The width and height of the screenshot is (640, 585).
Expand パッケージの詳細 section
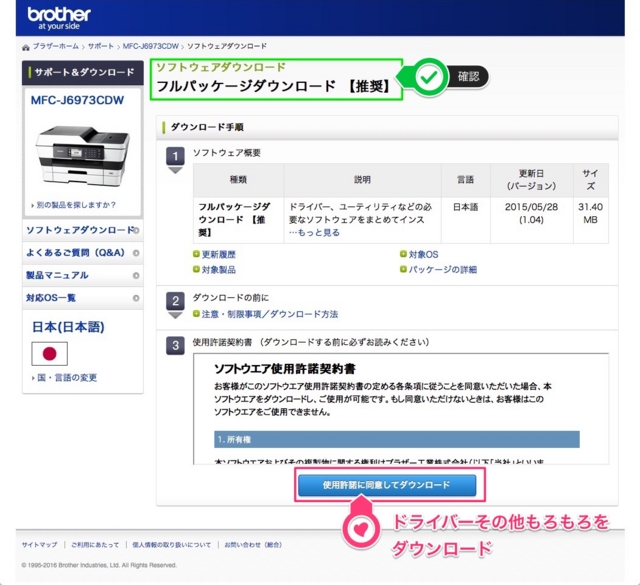tap(442, 269)
